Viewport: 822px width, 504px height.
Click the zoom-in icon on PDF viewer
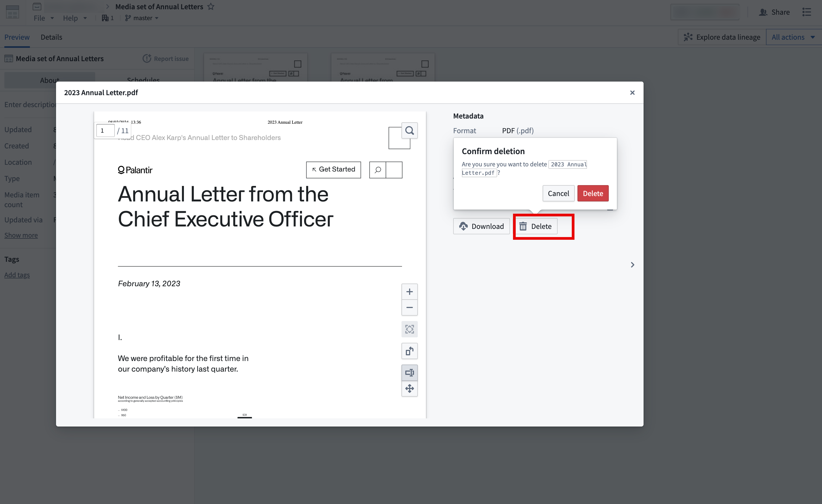409,291
